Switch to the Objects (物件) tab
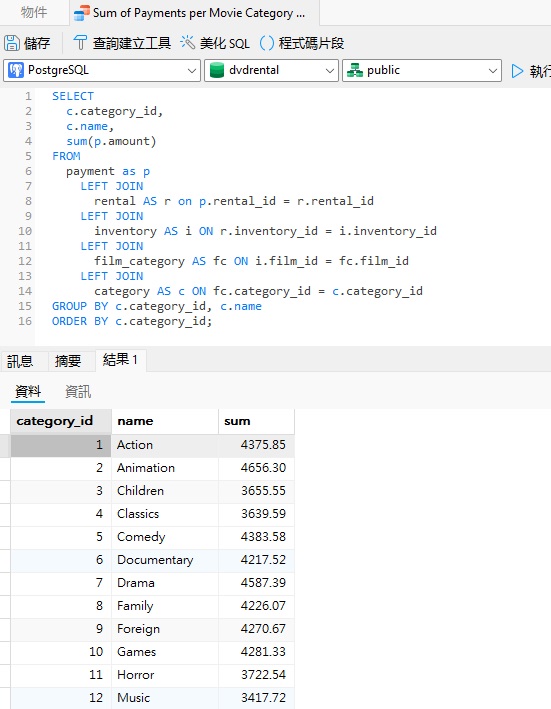The image size is (551, 709). click(34, 12)
